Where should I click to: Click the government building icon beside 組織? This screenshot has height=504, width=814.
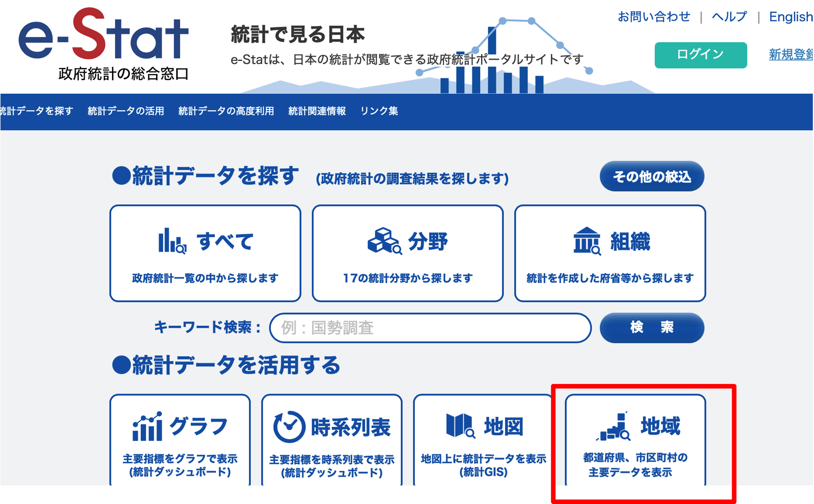[587, 241]
